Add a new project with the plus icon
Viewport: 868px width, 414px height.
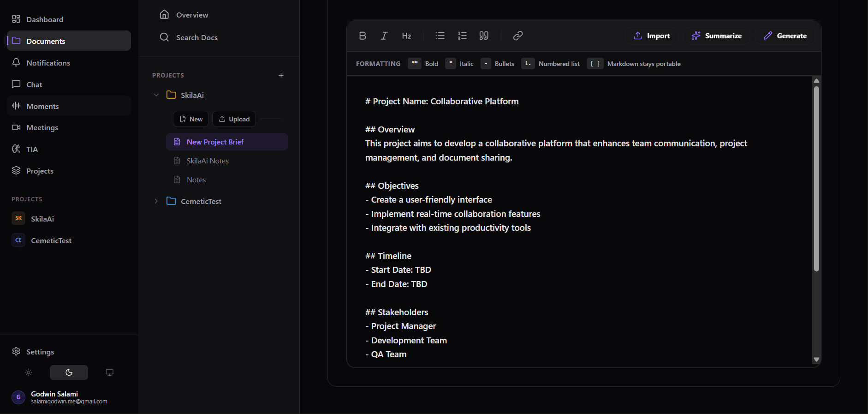coord(281,75)
